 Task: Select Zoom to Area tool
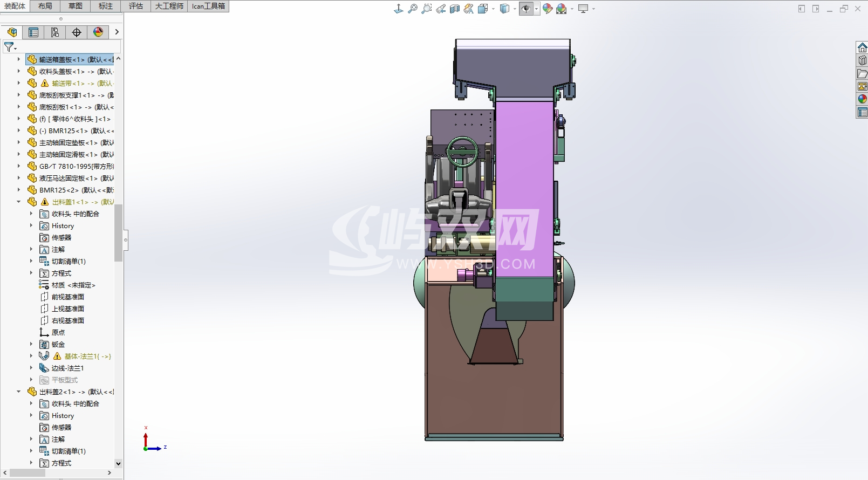click(x=427, y=9)
